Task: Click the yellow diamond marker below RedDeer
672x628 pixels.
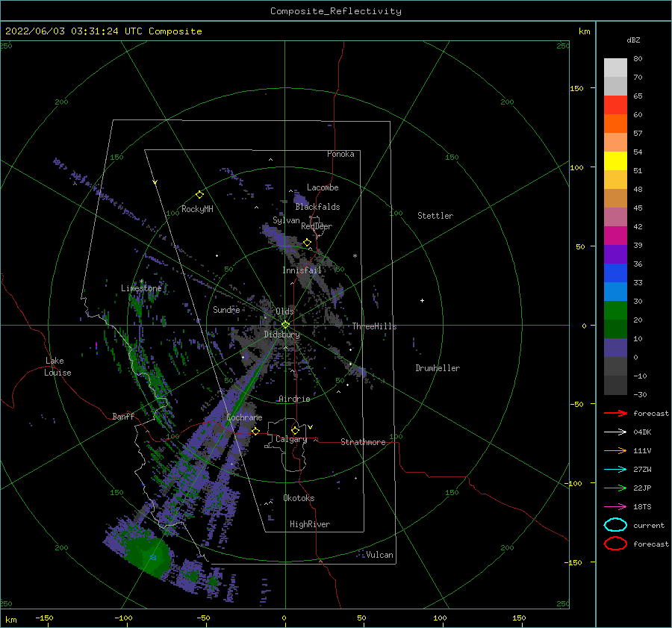Action: tap(307, 243)
